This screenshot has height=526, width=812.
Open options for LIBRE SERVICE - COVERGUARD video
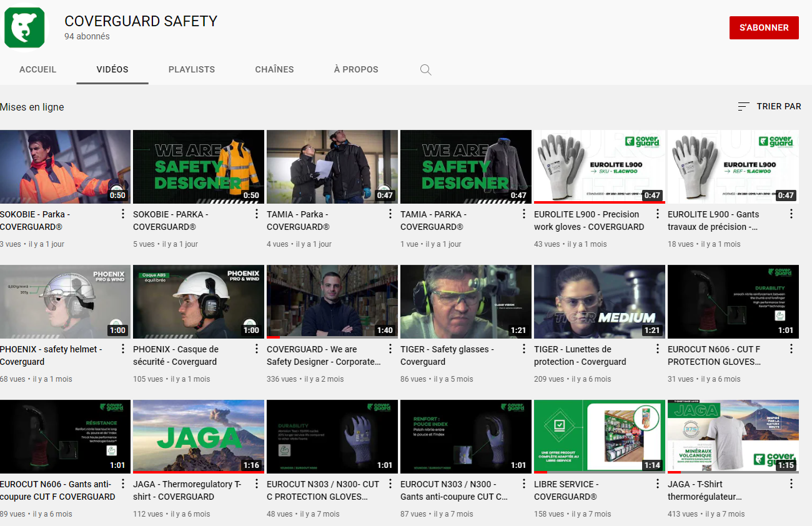pyautogui.click(x=658, y=484)
